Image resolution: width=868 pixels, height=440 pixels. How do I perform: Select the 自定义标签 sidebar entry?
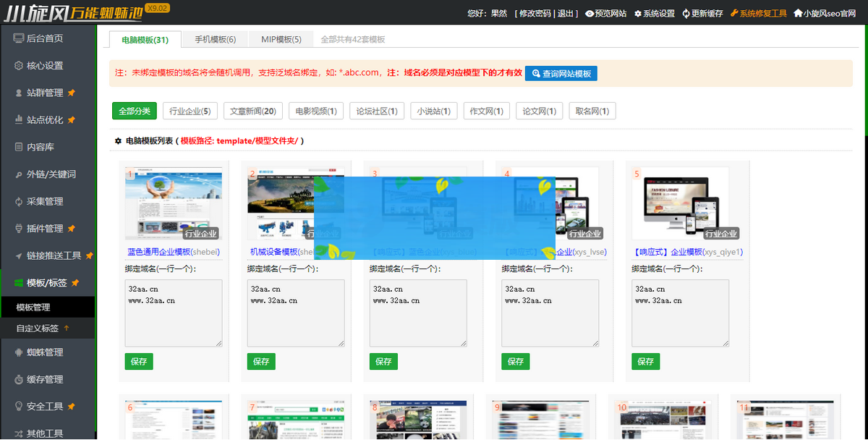pyautogui.click(x=38, y=327)
